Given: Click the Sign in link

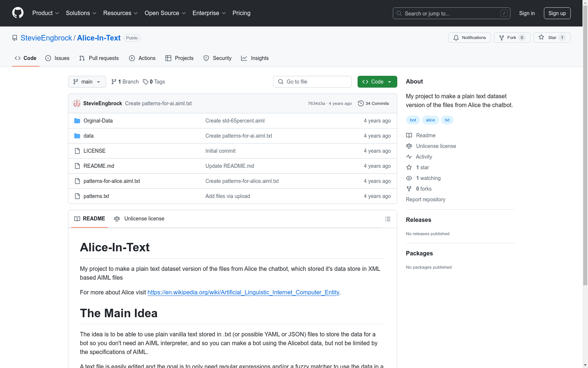Looking at the screenshot, I should coord(527,13).
